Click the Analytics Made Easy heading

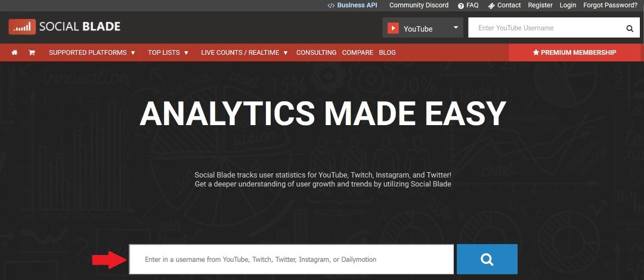tap(323, 114)
